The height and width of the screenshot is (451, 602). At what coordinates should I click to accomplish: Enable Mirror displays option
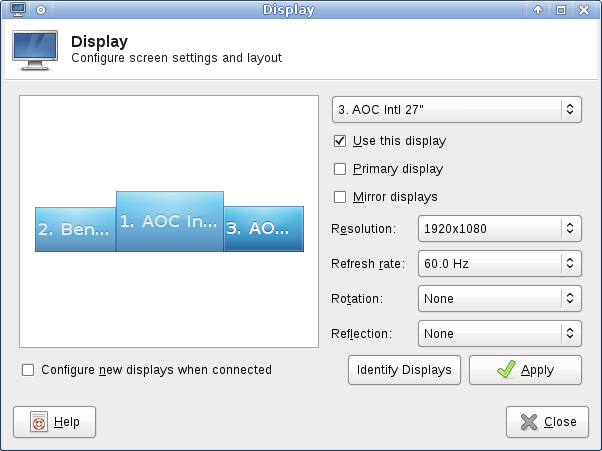[x=340, y=197]
